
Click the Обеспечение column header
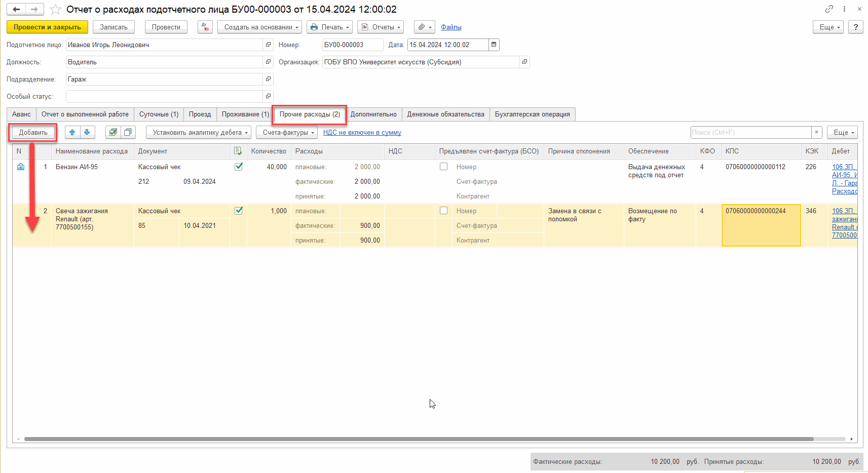660,151
